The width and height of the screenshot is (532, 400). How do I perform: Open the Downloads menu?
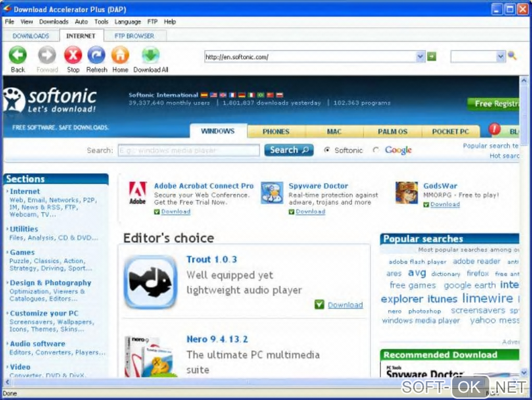(x=54, y=22)
